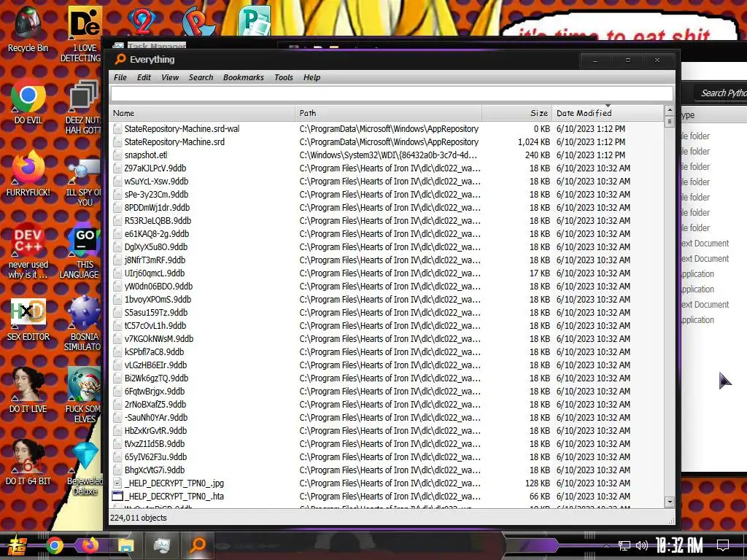Open the BOSNIA SIMULATOR minesweeper icon
Viewport: 747px width, 560px height.
(84, 324)
